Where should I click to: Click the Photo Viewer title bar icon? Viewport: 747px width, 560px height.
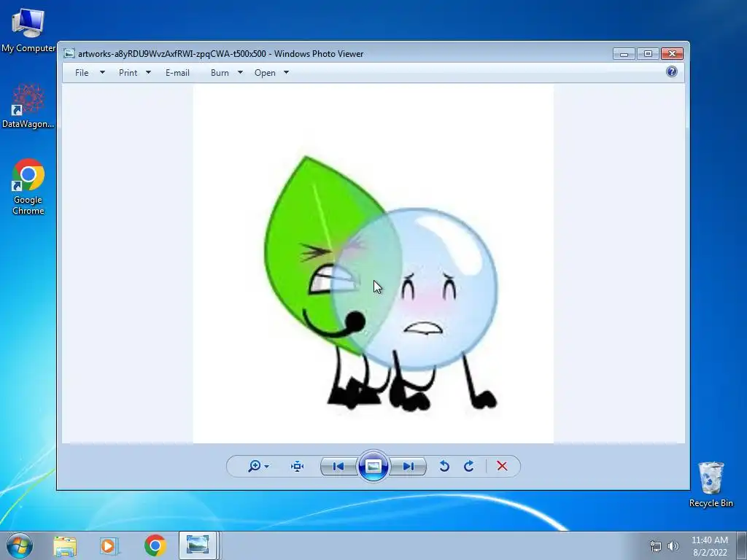tap(69, 53)
